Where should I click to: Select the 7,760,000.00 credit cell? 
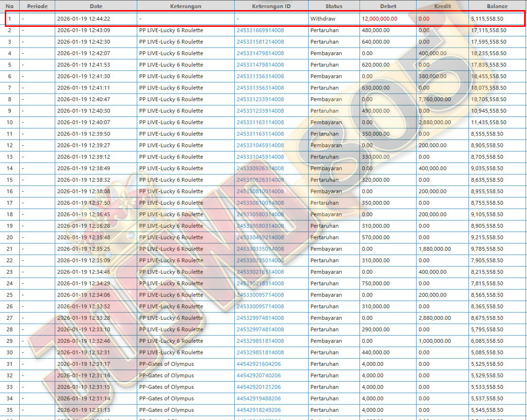coord(434,99)
